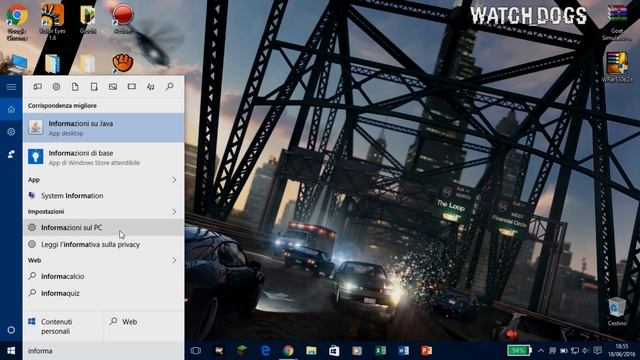Viewport: 640px width, 360px height.
Task: Open the System Information app result
Action: coord(104,196)
